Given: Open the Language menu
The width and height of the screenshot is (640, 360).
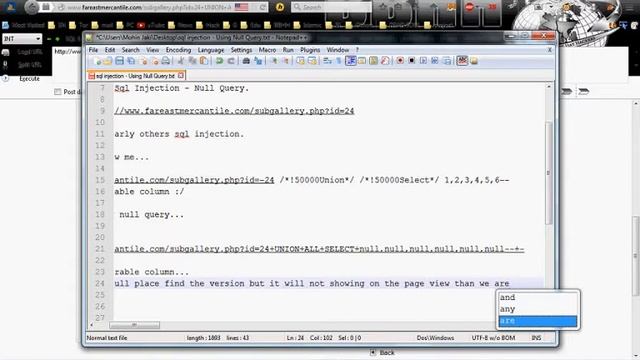Looking at the screenshot, I should (211, 50).
